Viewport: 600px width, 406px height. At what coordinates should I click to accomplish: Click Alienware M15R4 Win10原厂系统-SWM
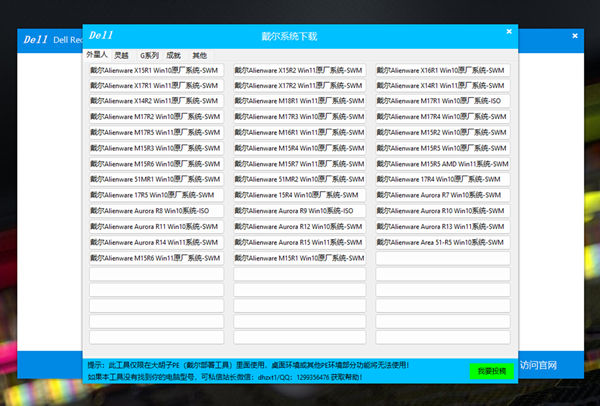click(x=300, y=148)
